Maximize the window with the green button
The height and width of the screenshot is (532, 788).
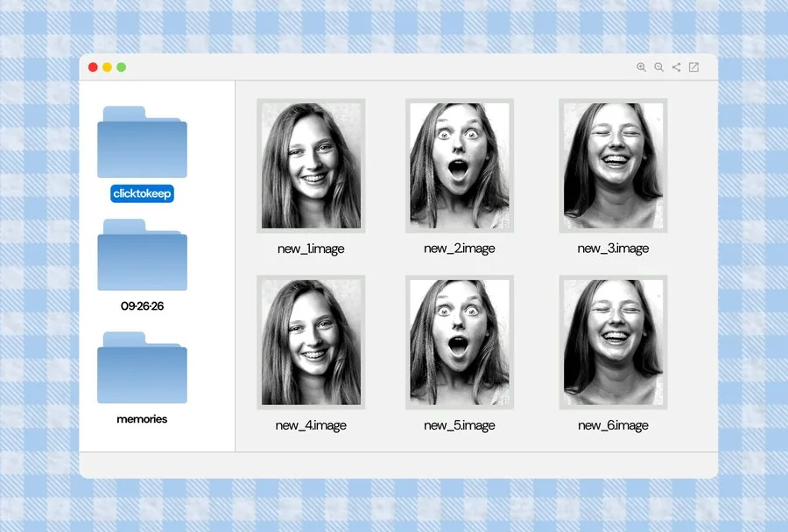click(121, 67)
